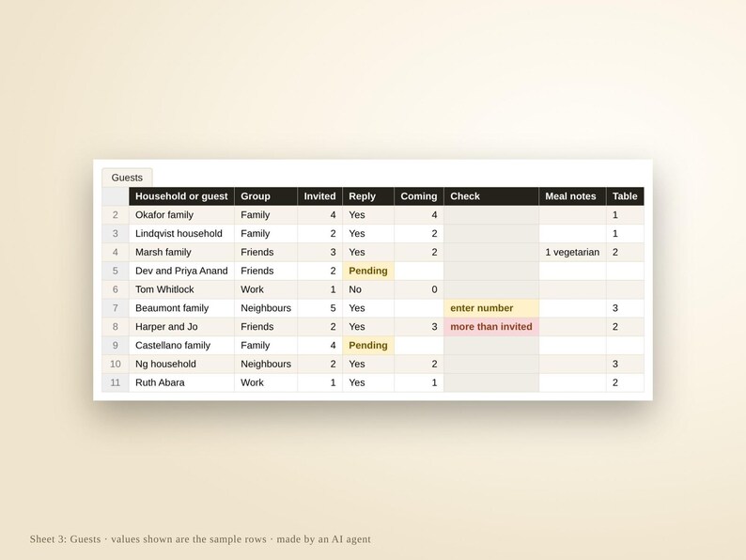Select the Meal notes column header
746x560 pixels.
click(572, 196)
